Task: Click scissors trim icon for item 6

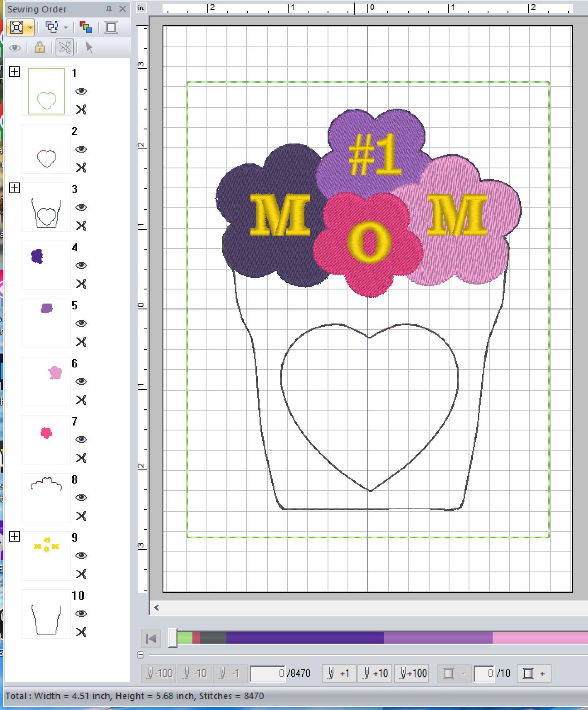Action: click(x=81, y=400)
